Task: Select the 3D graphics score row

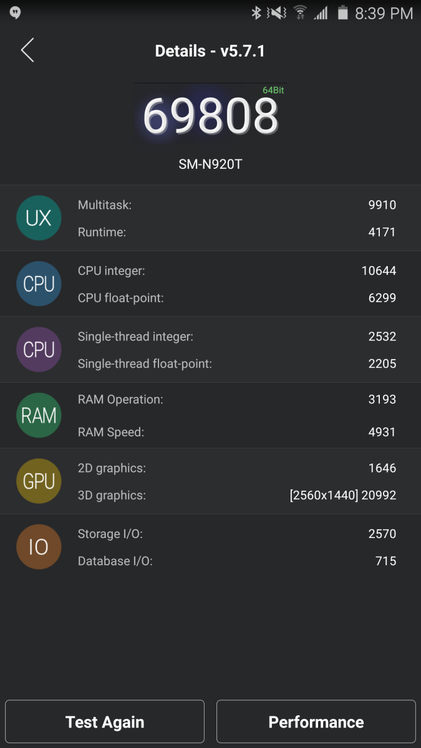Action: [237, 495]
